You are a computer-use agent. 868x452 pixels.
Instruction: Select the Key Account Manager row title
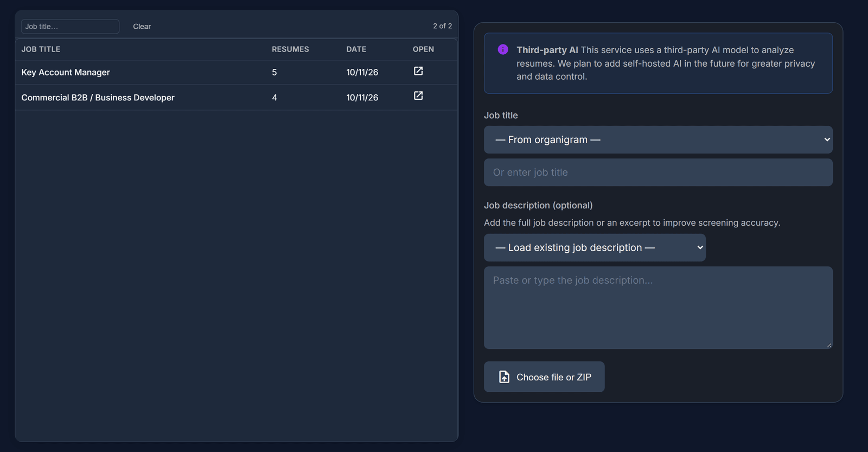pos(66,72)
